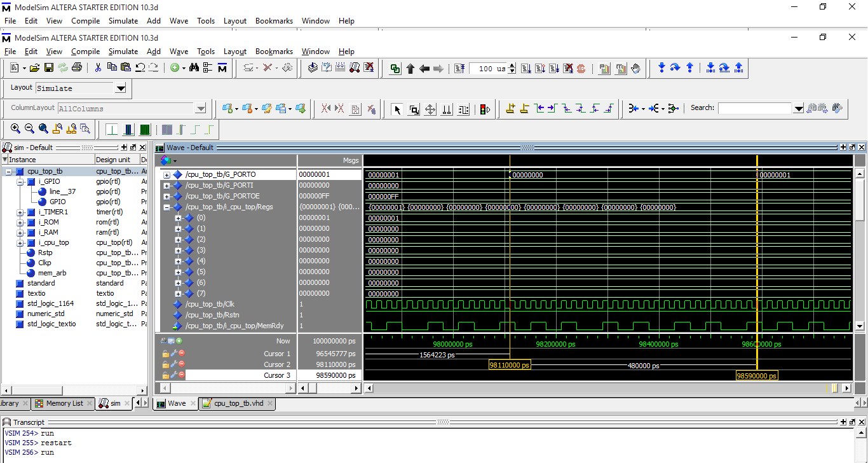Switch to the Memory List tab
The image size is (868, 463).
coord(64,403)
